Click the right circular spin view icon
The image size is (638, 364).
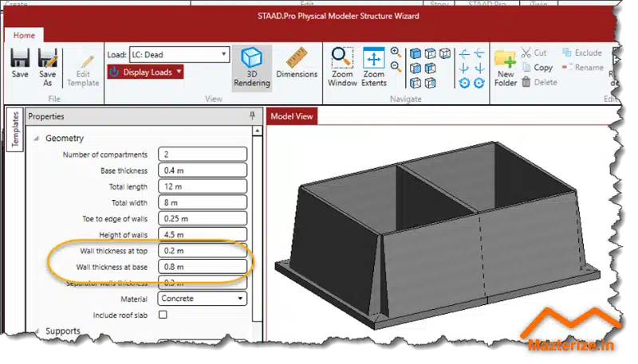click(x=479, y=83)
